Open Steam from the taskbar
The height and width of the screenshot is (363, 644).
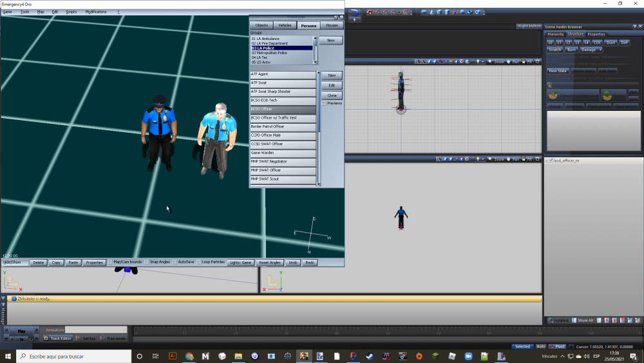click(370, 356)
